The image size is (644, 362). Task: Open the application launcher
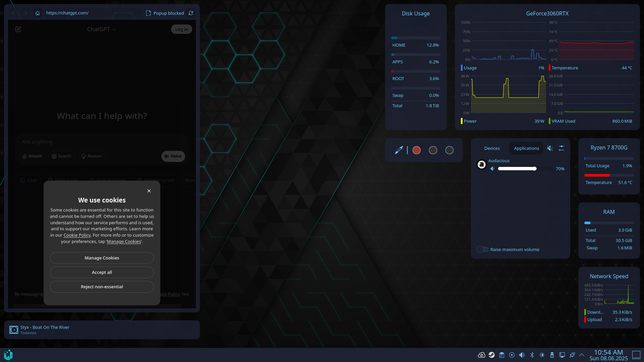coord(8,355)
